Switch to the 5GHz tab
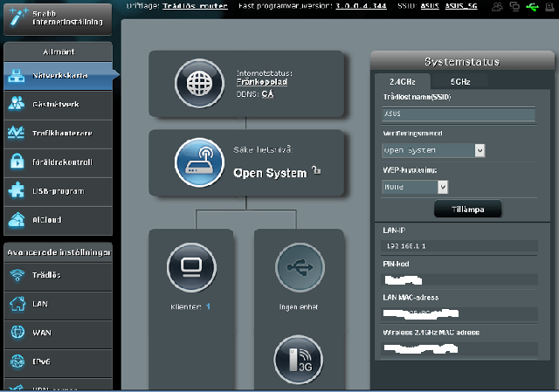Viewport: 559px width, 392px height. tap(460, 81)
